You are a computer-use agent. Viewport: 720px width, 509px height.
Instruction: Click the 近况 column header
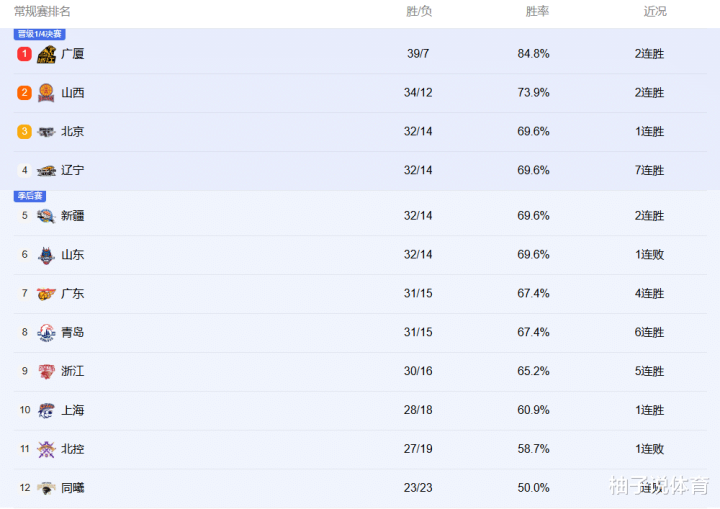tap(655, 11)
